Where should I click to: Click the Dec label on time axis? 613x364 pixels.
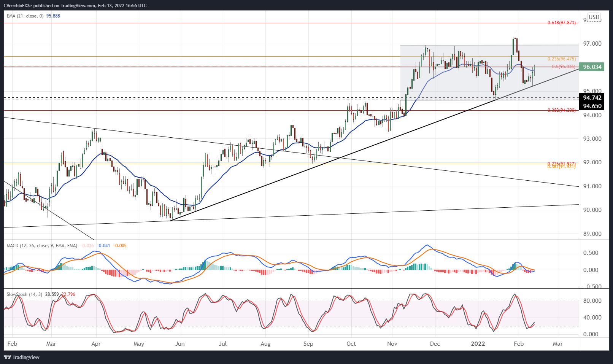pos(435,344)
